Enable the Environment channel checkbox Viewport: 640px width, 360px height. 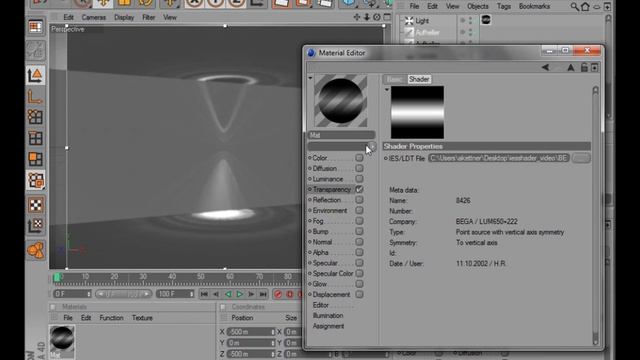click(359, 211)
